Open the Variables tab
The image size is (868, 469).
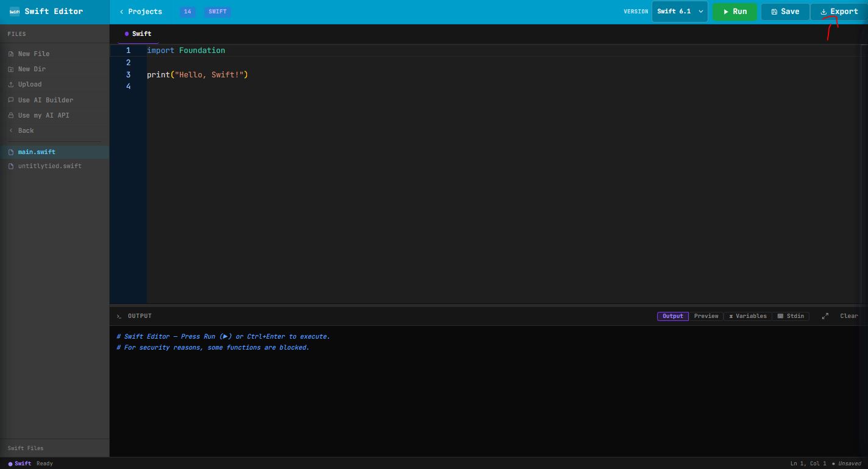(x=748, y=316)
